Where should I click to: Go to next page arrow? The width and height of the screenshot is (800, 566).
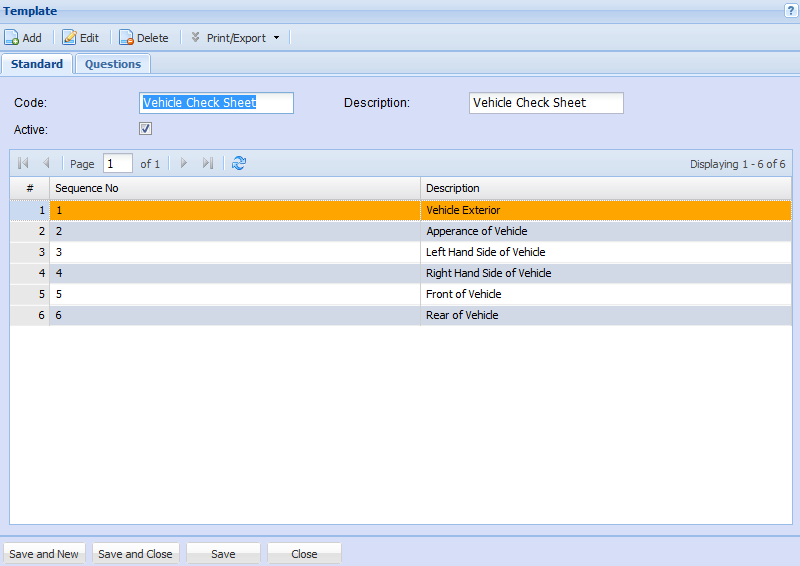coord(184,163)
